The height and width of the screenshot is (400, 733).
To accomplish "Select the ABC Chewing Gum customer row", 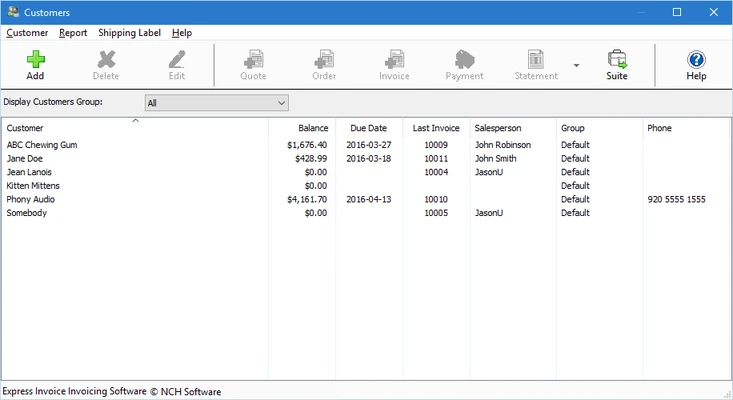I will (366, 145).
